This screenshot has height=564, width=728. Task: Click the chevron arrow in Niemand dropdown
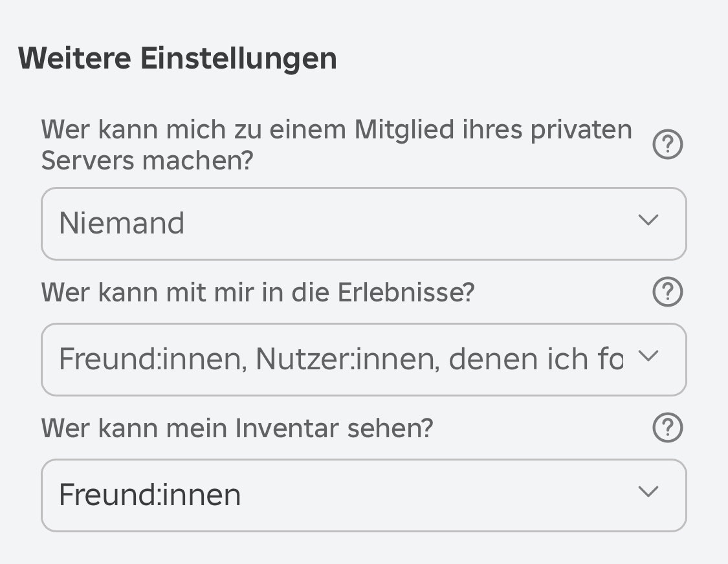pos(648,219)
